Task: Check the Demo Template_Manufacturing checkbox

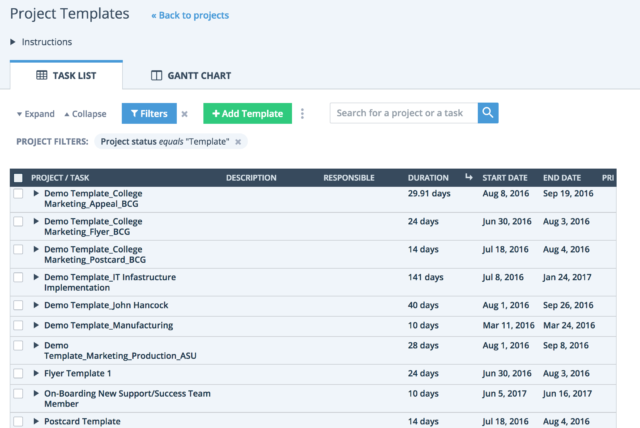Action: pos(18,325)
